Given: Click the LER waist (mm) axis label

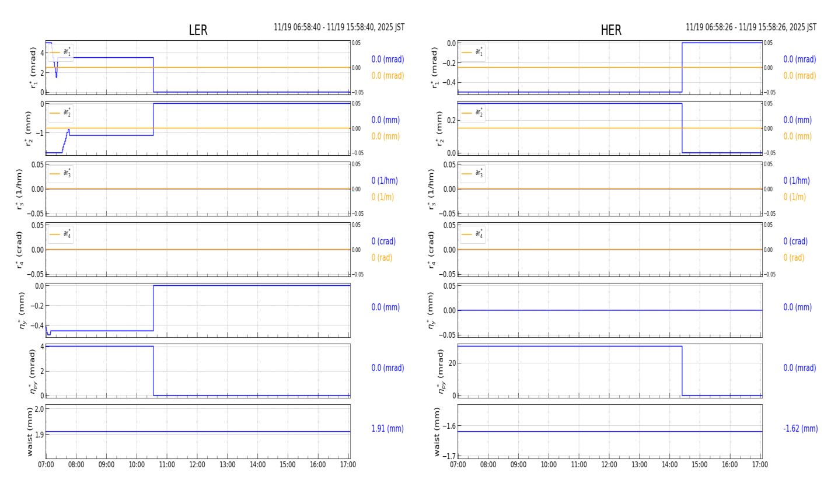Looking at the screenshot, I should pyautogui.click(x=29, y=432).
